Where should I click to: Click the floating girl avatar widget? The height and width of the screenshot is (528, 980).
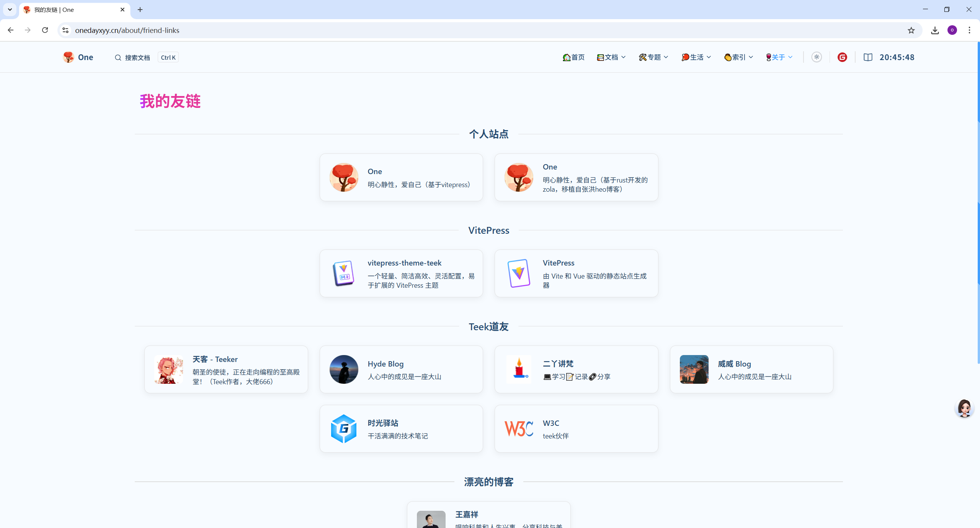click(964, 408)
